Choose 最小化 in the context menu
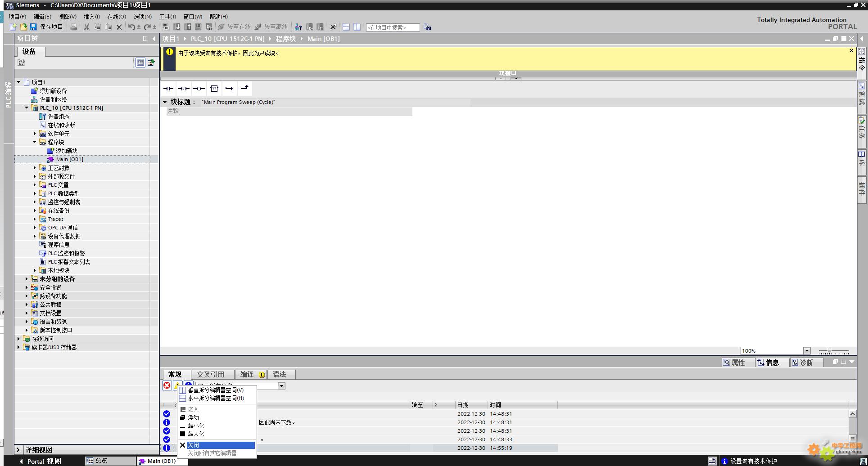 [x=217, y=426]
